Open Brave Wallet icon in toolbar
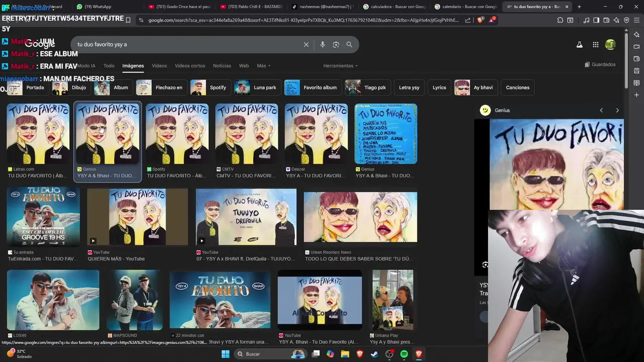Screen dimensions: 644x362 click(x=606, y=20)
